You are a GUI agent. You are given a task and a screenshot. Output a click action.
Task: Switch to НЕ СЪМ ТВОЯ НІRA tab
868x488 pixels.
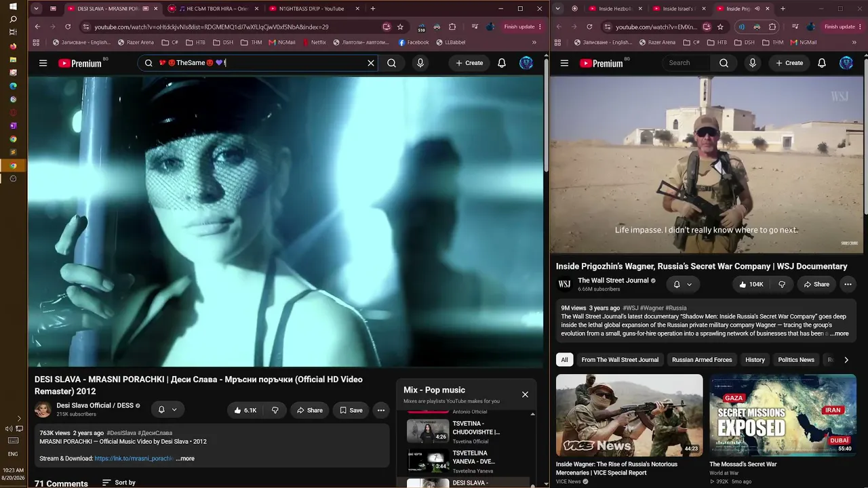click(x=213, y=9)
